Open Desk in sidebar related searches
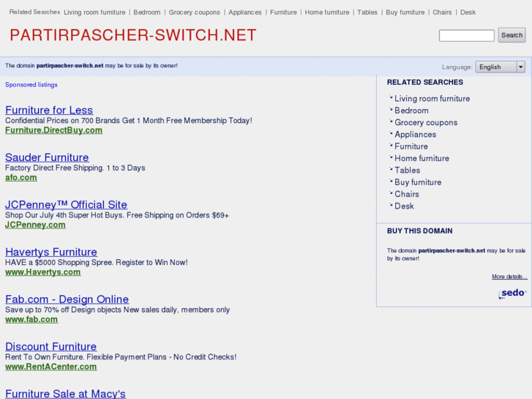532x399 pixels. click(404, 206)
